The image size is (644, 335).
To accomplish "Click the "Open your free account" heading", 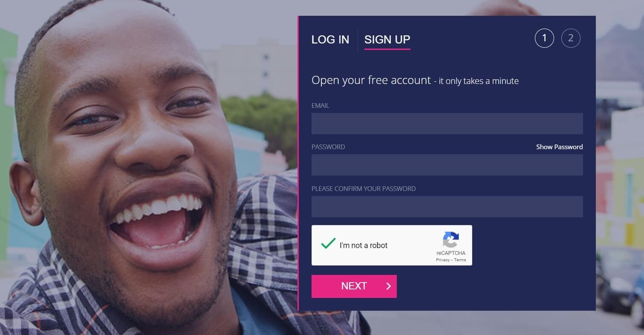I will pos(371,80).
